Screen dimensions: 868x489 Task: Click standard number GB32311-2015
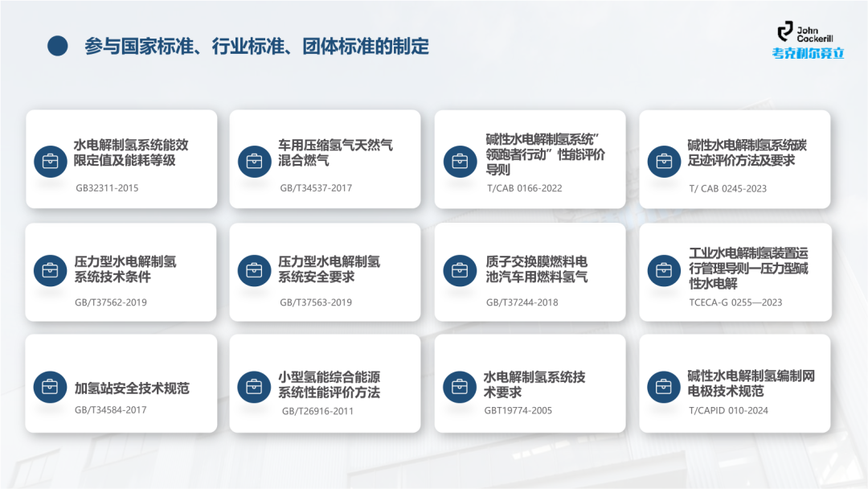[107, 187]
